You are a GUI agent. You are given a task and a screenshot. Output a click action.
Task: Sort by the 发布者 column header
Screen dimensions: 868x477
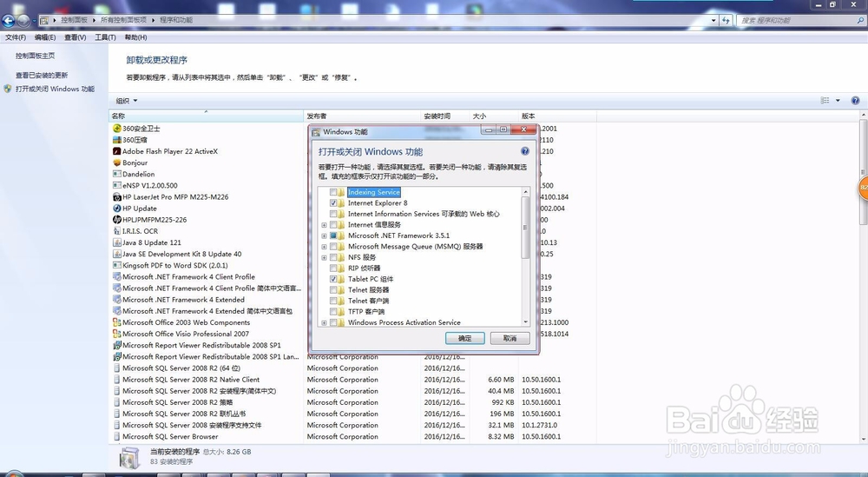click(x=362, y=116)
